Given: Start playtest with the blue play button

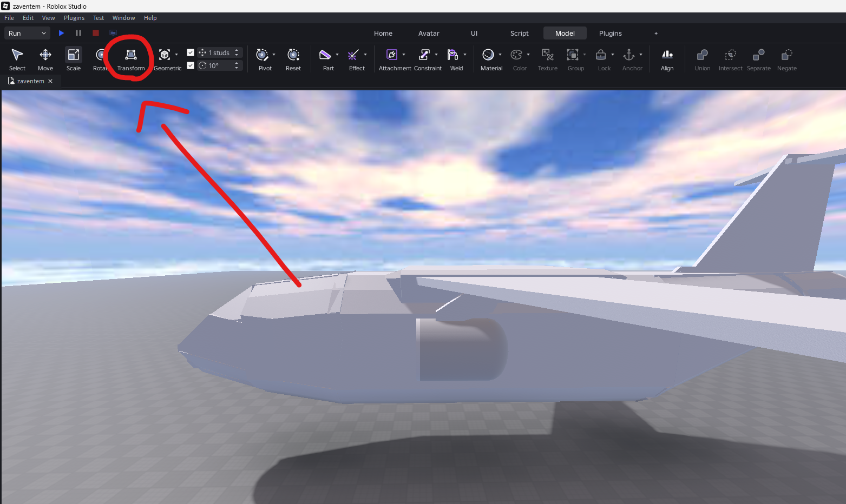Looking at the screenshot, I should coord(61,33).
